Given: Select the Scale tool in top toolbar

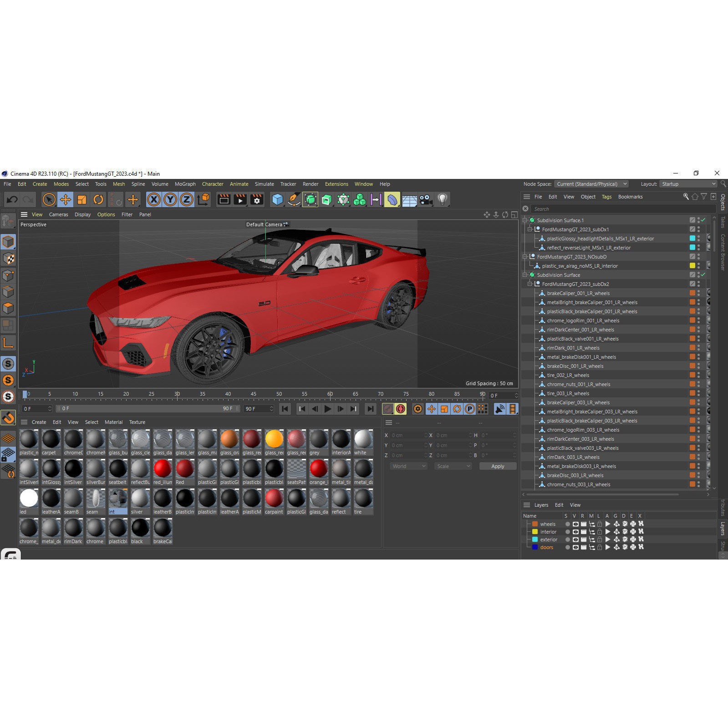Looking at the screenshot, I should 82,199.
